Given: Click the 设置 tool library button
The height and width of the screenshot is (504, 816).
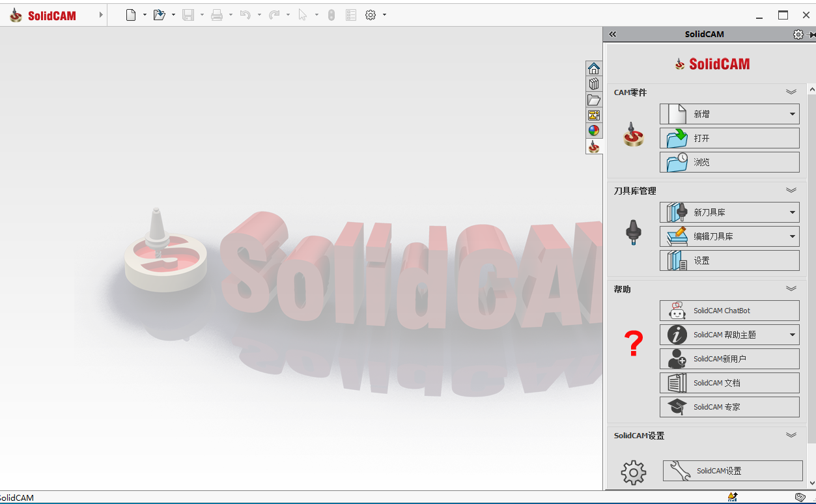Looking at the screenshot, I should coord(729,260).
